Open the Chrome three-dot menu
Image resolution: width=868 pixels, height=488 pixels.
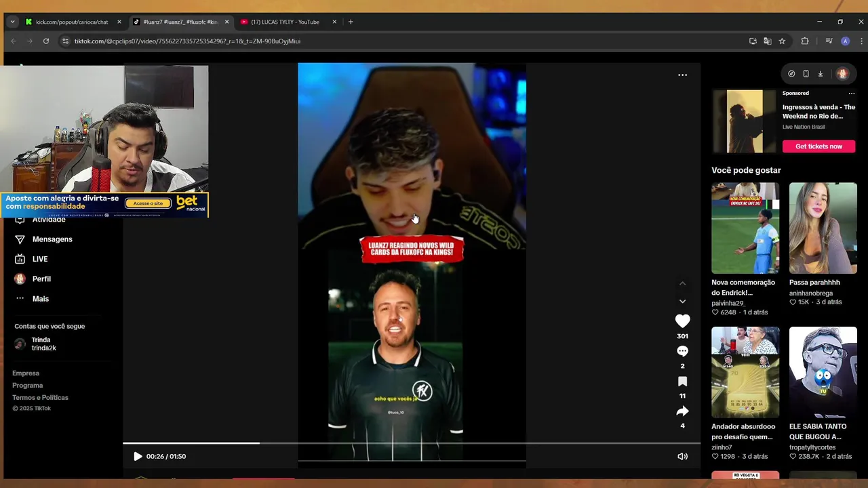(861, 41)
